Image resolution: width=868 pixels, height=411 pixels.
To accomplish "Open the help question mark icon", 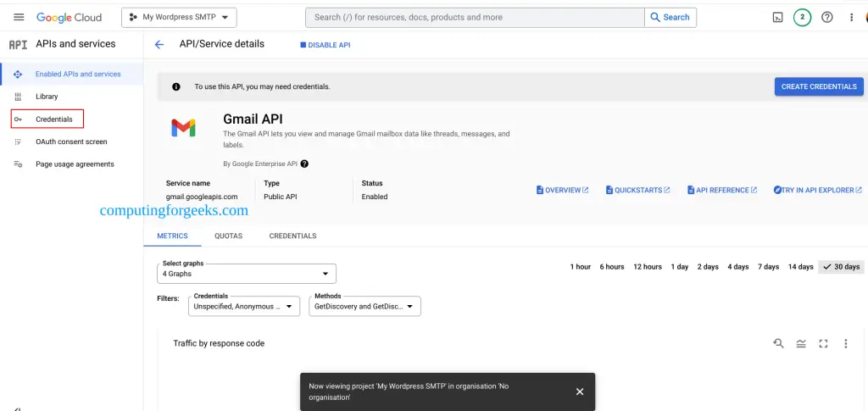I will [827, 17].
